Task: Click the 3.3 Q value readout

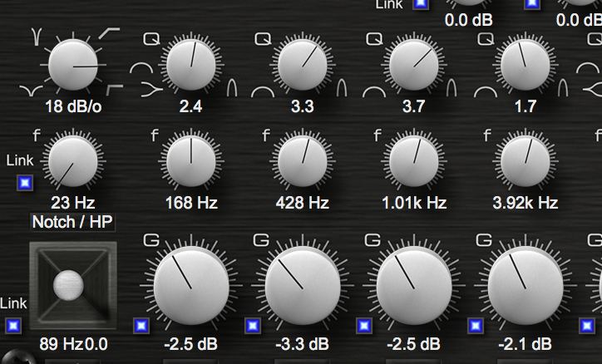Action: click(x=302, y=106)
